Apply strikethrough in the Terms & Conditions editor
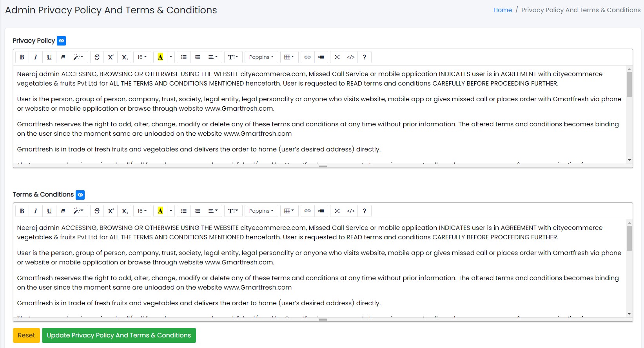Image resolution: width=644 pixels, height=348 pixels. (x=97, y=211)
